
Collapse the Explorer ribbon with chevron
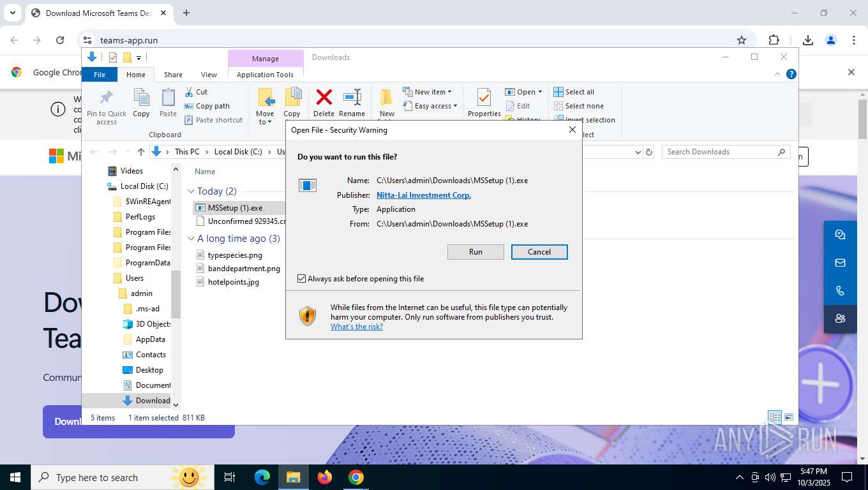point(777,74)
